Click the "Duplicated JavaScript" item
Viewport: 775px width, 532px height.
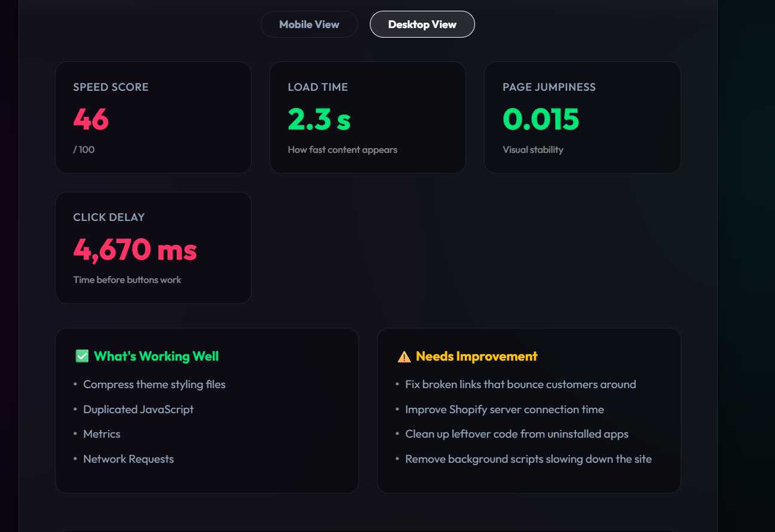(138, 409)
